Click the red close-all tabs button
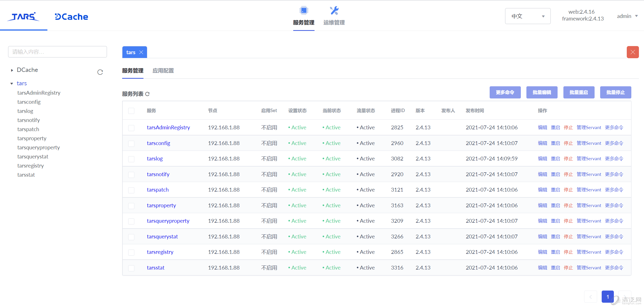This screenshot has height=307, width=644. 633,52
